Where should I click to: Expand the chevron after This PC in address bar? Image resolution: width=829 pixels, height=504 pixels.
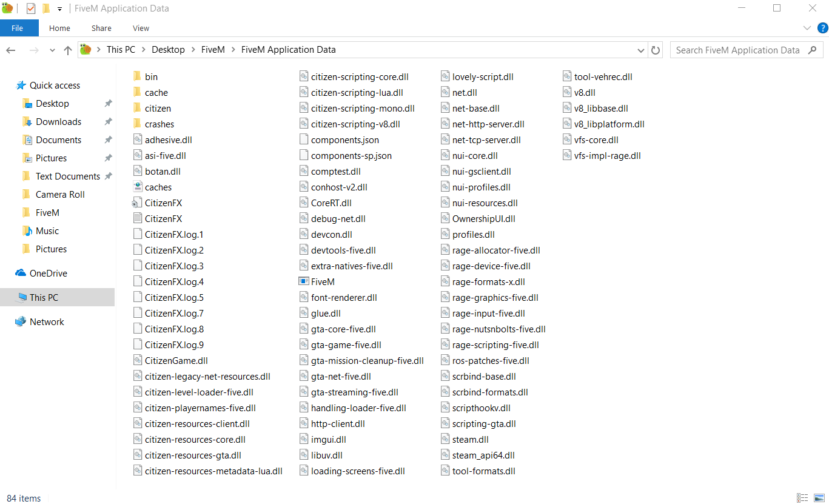coord(144,50)
